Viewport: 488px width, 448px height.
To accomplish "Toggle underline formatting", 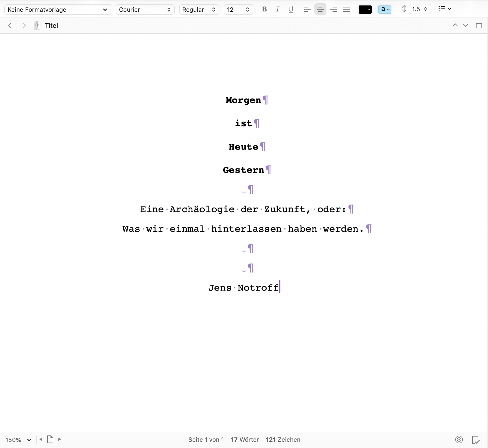I will (291, 9).
